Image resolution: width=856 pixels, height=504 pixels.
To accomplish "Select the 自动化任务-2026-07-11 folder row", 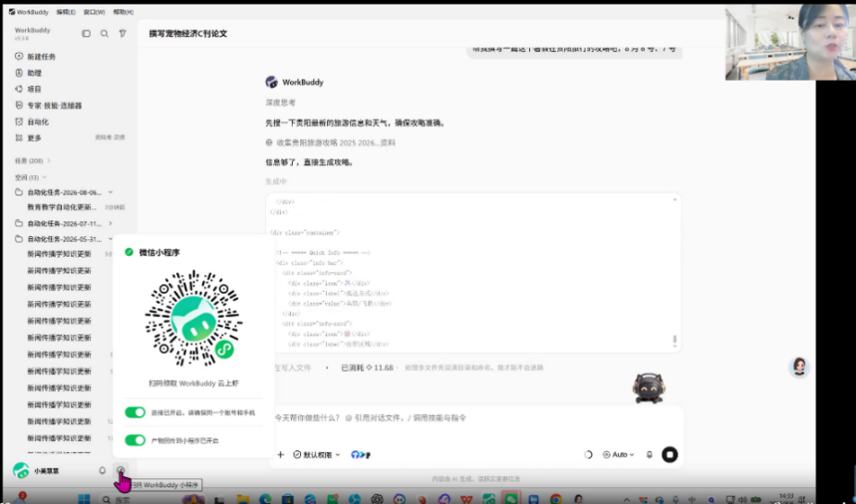I will 65,223.
